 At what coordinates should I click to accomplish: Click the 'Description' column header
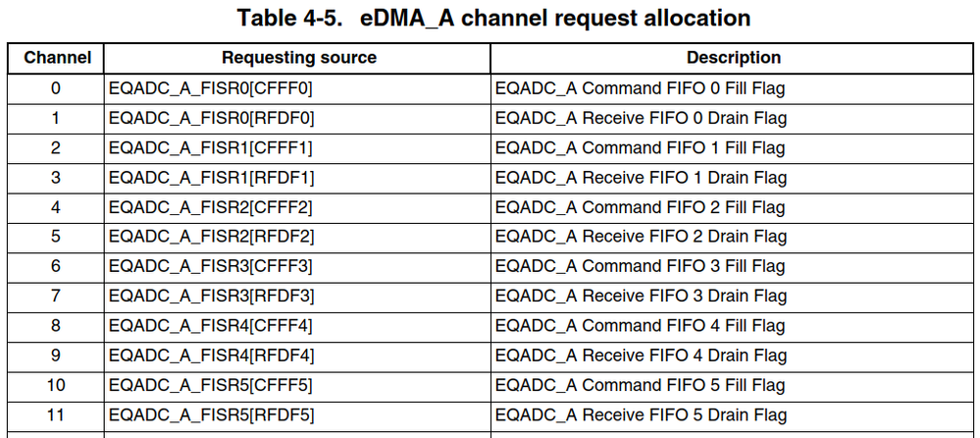click(733, 59)
